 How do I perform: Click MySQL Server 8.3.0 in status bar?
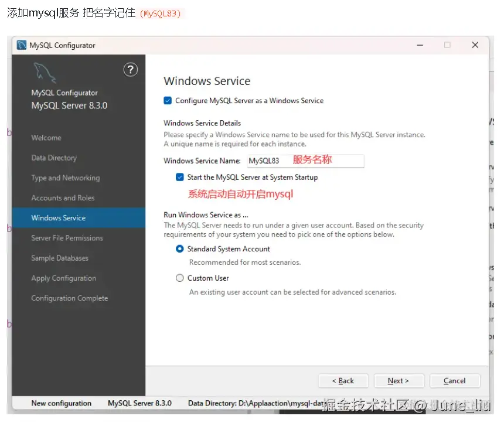[140, 403]
